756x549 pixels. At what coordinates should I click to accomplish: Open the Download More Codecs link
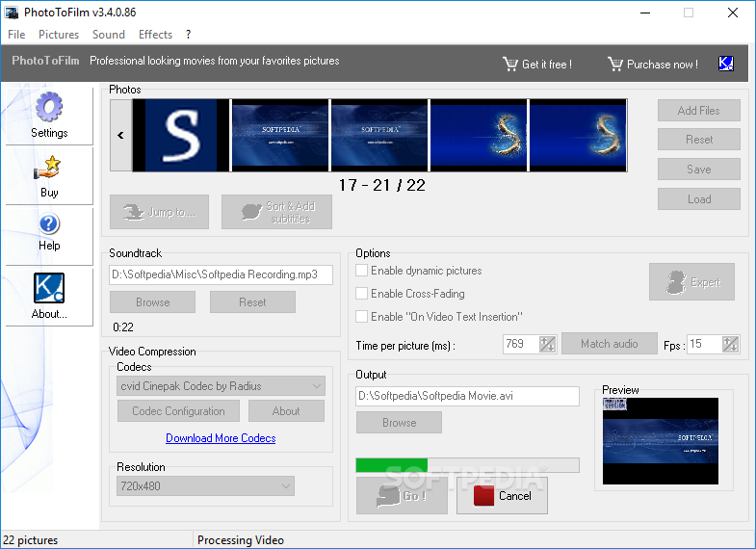221,438
